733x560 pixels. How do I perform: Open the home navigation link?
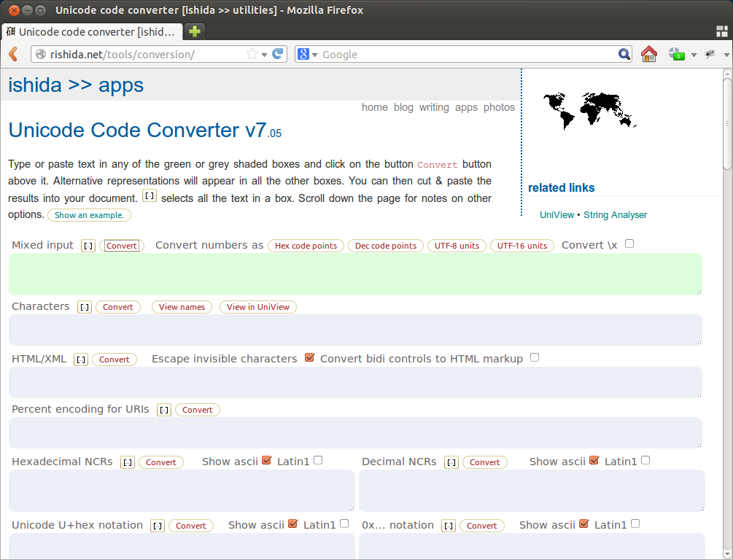click(374, 107)
